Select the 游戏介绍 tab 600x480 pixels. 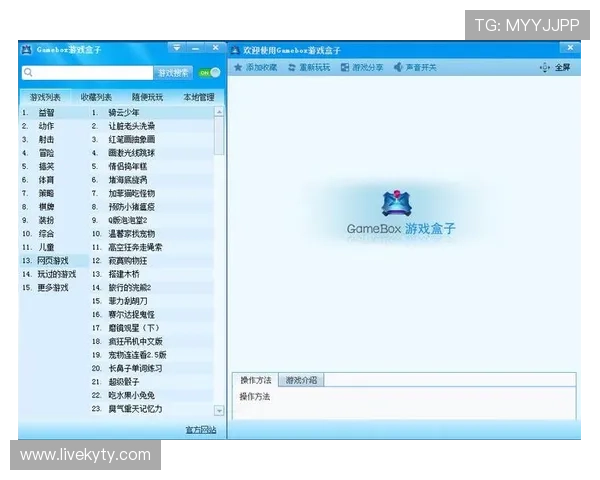point(302,380)
